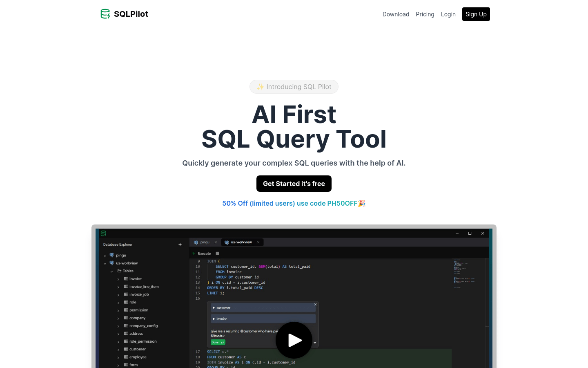
Task: Expand the invoice_job table chevron
Action: pos(118,295)
